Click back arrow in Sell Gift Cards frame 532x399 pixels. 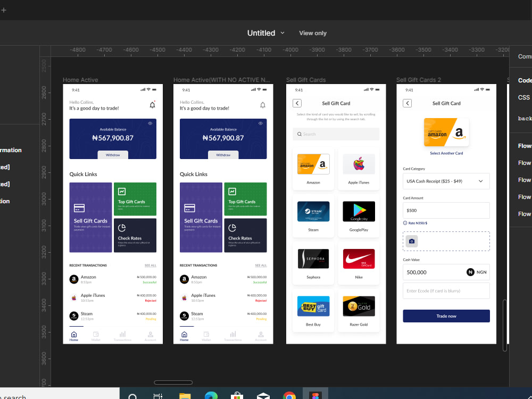click(x=297, y=103)
